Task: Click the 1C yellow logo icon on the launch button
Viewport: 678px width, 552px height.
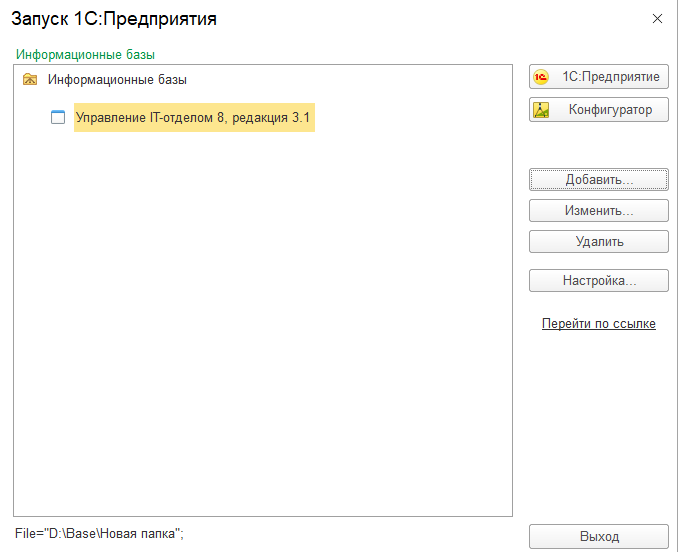Action: coord(542,77)
